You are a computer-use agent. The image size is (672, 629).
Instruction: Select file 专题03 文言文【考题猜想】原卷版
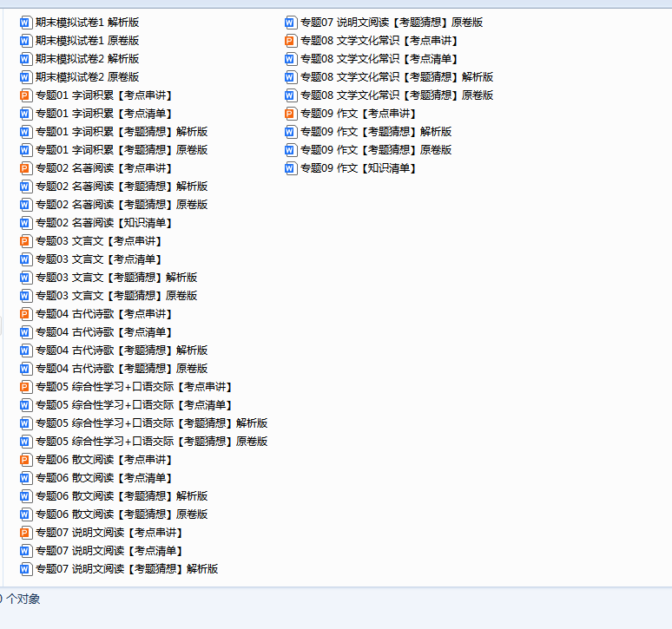(x=116, y=296)
